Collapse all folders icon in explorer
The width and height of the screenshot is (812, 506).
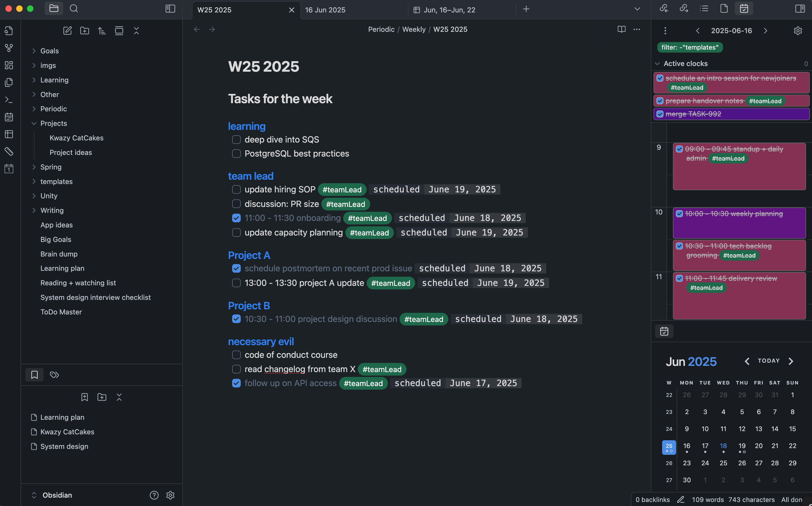(136, 31)
